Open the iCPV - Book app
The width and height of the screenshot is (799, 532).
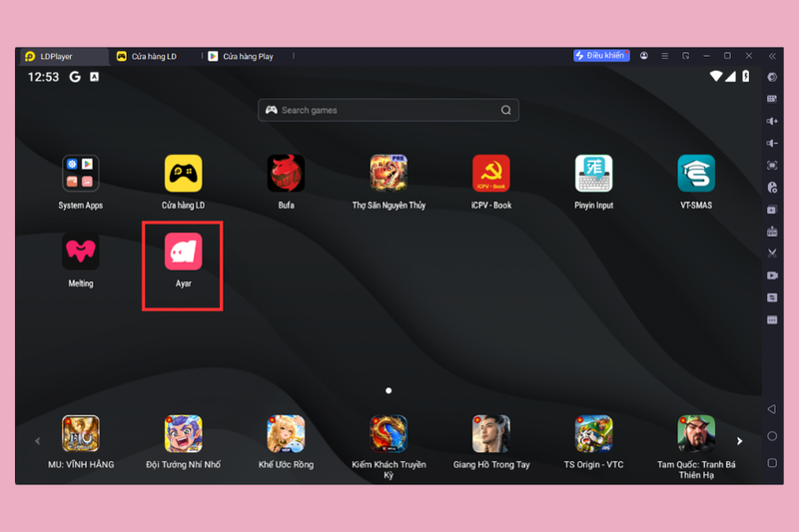pos(491,173)
